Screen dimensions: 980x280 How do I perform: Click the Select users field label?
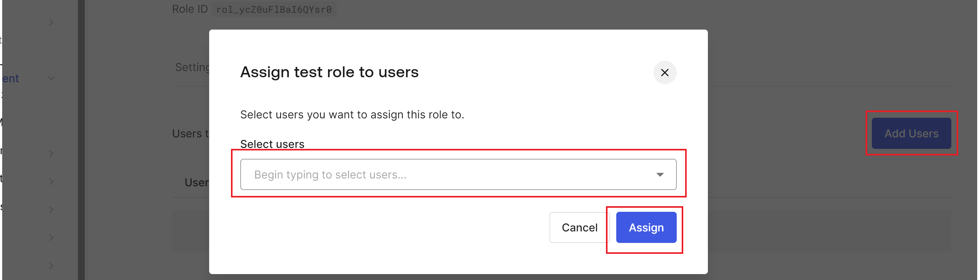click(x=272, y=144)
